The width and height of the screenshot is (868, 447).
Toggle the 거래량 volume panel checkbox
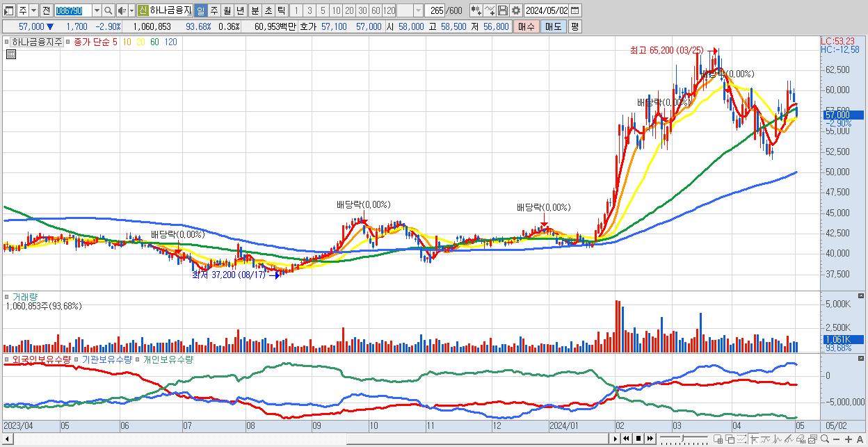click(7, 297)
